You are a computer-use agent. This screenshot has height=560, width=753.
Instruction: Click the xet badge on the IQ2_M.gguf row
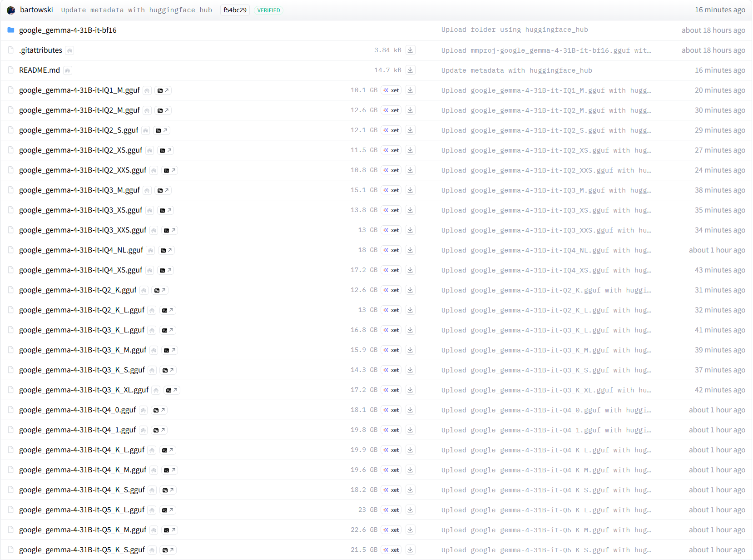tap(391, 110)
